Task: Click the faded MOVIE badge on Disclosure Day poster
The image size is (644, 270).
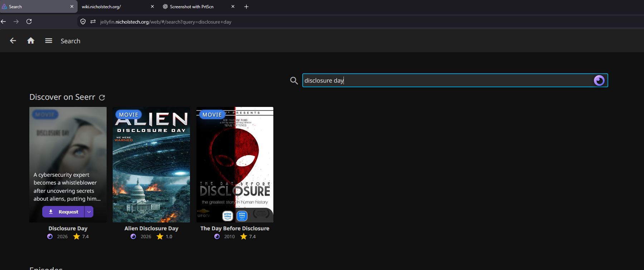Action: pos(45,114)
